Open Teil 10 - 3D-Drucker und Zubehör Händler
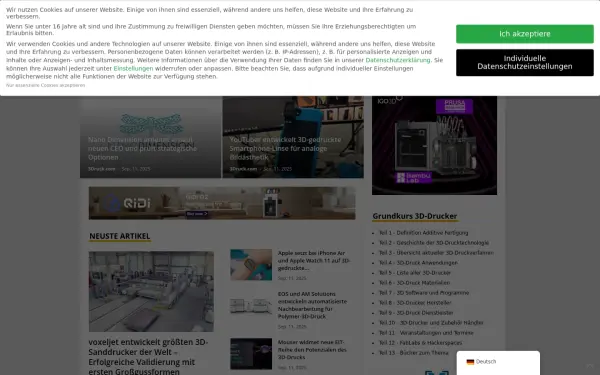Image resolution: width=600 pixels, height=375 pixels. tap(431, 323)
